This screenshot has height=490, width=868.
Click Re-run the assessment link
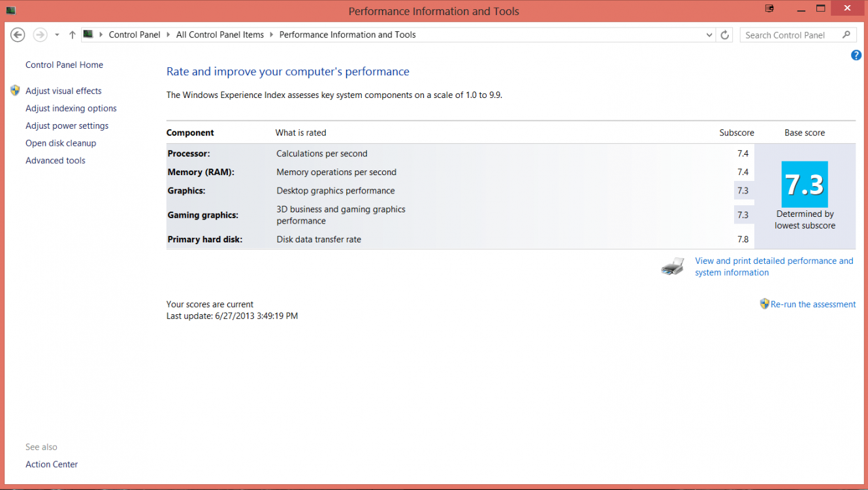pos(812,304)
